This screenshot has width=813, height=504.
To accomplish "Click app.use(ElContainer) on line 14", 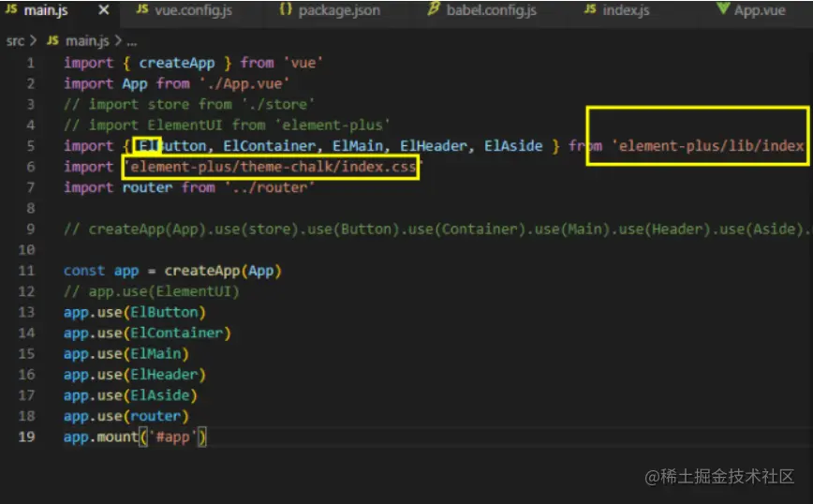I will [x=147, y=333].
